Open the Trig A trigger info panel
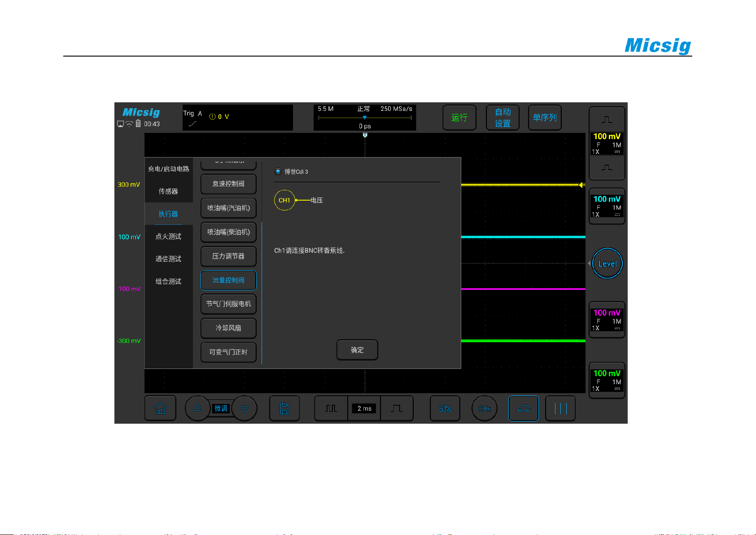This screenshot has width=756, height=535. click(238, 118)
